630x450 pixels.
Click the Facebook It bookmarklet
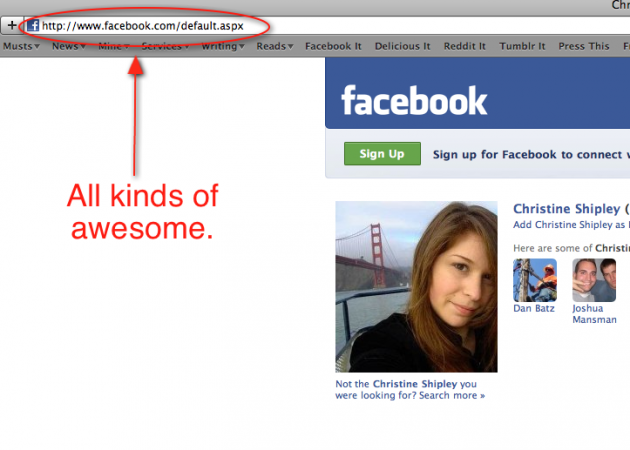333,46
